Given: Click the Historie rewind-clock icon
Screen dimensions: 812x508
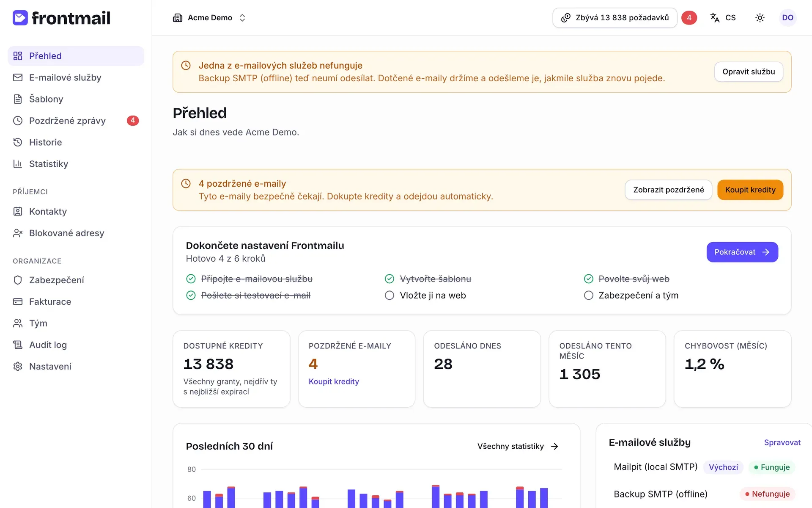Looking at the screenshot, I should pyautogui.click(x=18, y=142).
